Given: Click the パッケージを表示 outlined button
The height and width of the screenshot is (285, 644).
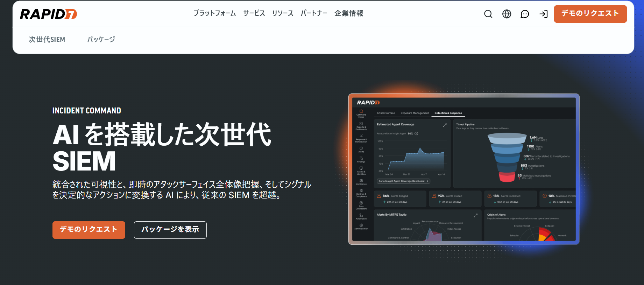Looking at the screenshot, I should [170, 230].
